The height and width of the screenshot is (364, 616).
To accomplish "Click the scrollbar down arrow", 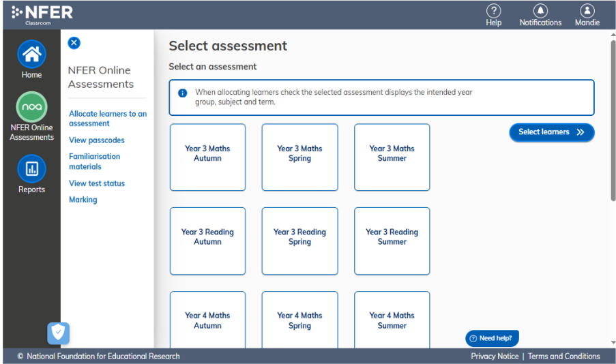I will click(x=613, y=343).
